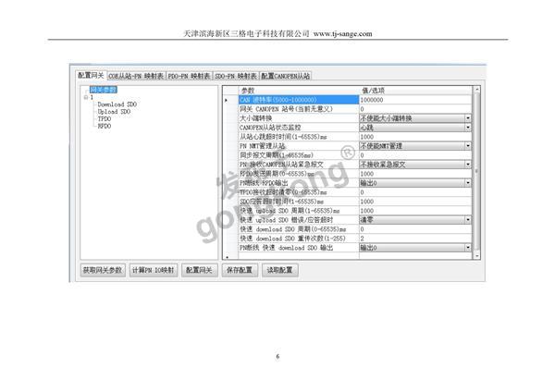Image resolution: width=555 pixels, height=392 pixels.
Task: Select the 同步报文周期 parameter cell
Action: (299, 155)
